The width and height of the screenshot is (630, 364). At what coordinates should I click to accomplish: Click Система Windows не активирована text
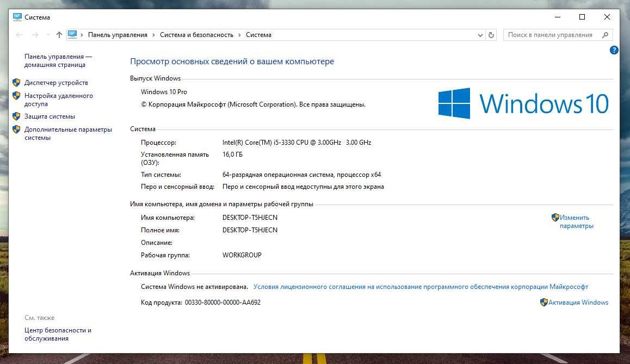pos(194,287)
